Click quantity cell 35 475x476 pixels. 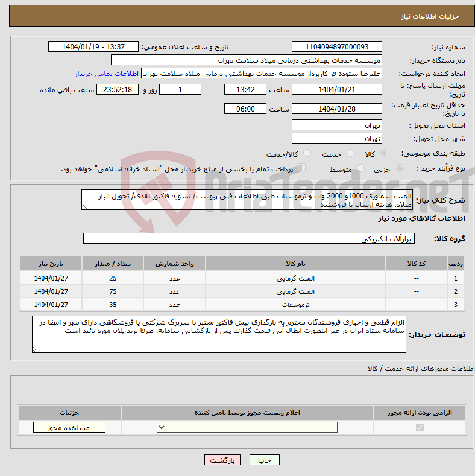(x=113, y=305)
